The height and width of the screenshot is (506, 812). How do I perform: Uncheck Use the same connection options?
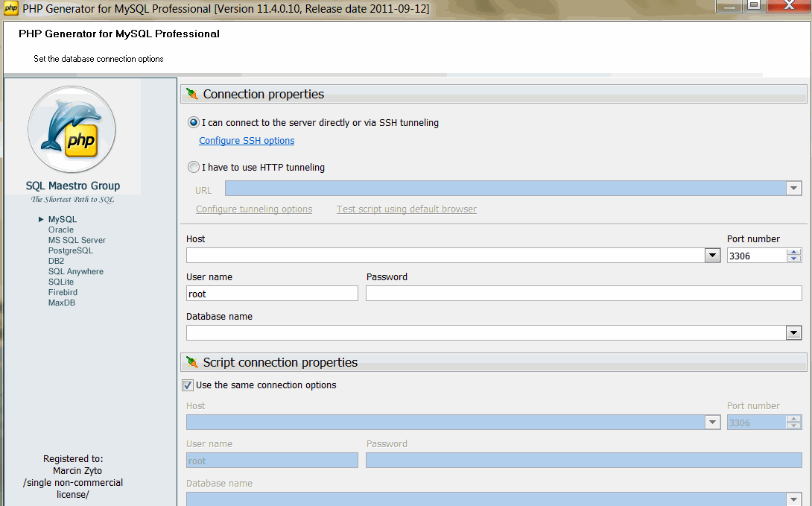[x=188, y=385]
